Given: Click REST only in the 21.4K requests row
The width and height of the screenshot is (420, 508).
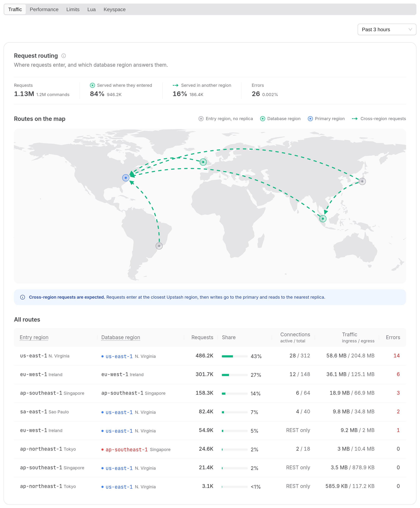Looking at the screenshot, I should (298, 467).
